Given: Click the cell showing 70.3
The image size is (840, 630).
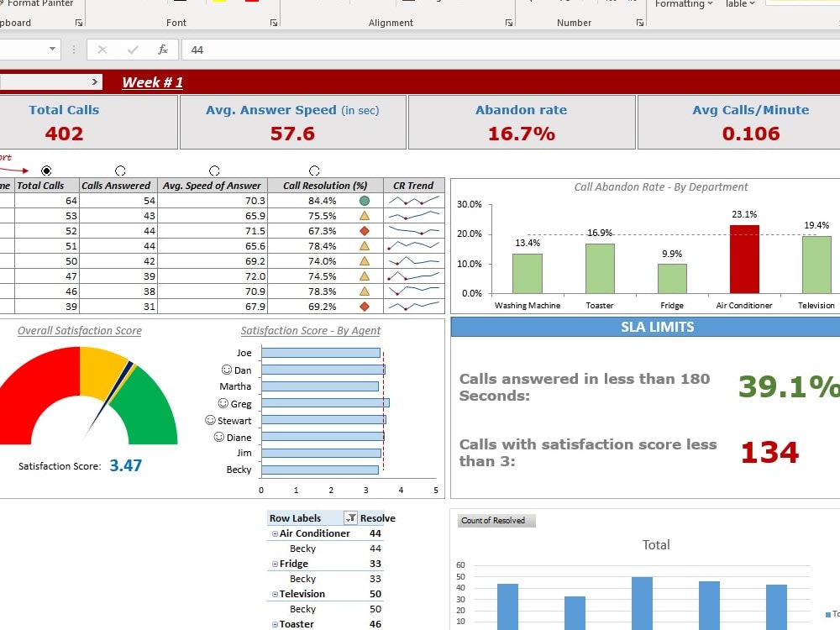Looking at the screenshot, I should click(x=213, y=201).
